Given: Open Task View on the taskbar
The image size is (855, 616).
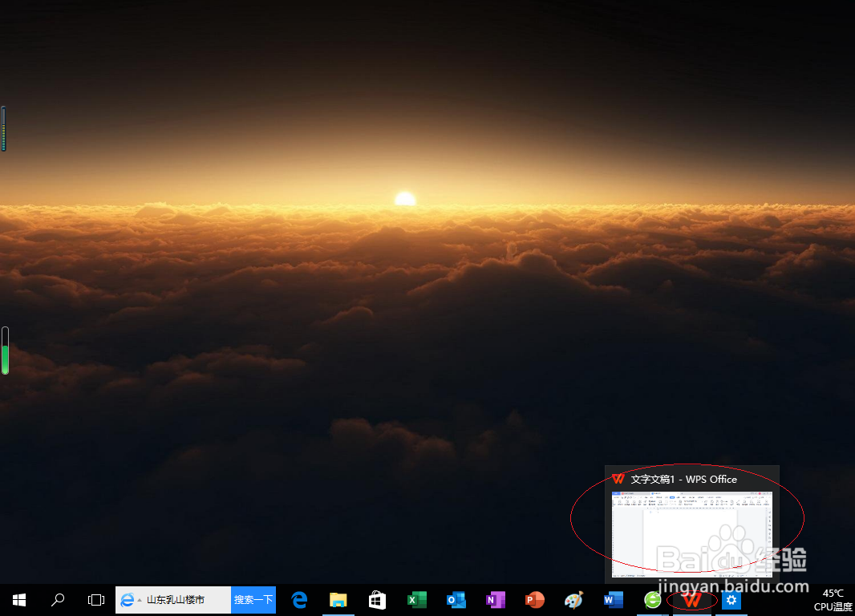Looking at the screenshot, I should (96, 600).
